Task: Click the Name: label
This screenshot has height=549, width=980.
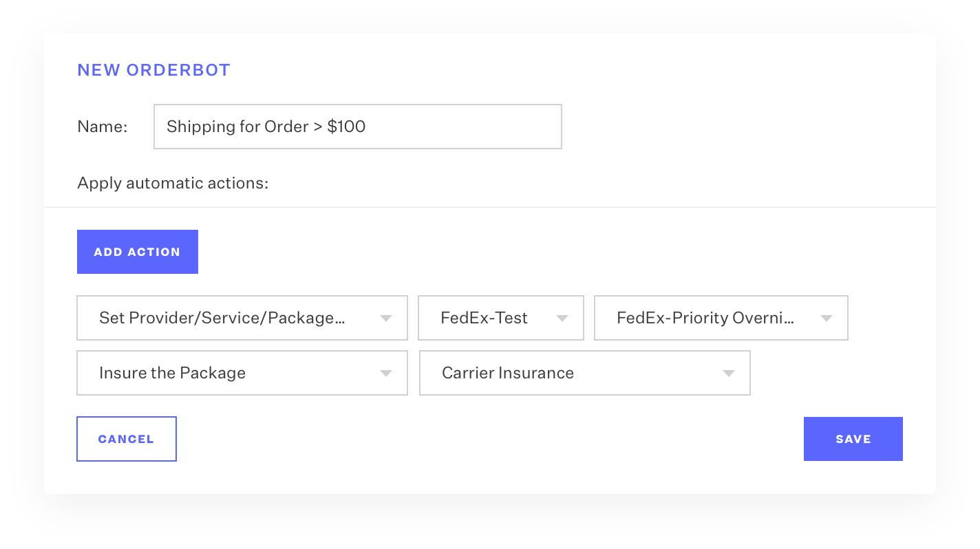Action: point(103,127)
